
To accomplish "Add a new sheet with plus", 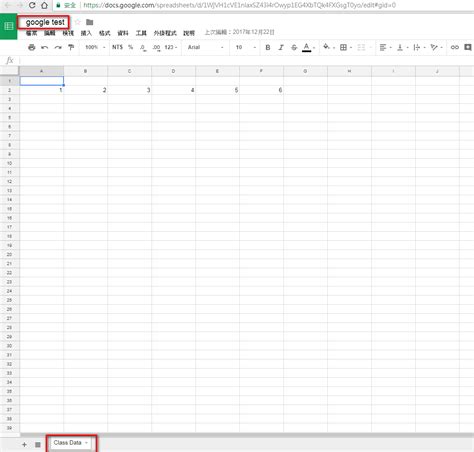I will [x=24, y=444].
